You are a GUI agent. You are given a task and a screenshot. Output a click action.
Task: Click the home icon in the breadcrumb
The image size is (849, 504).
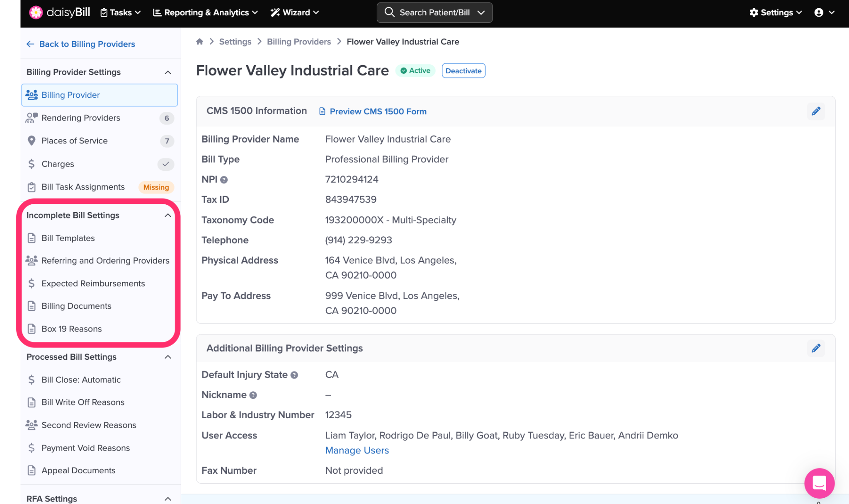[x=199, y=41]
